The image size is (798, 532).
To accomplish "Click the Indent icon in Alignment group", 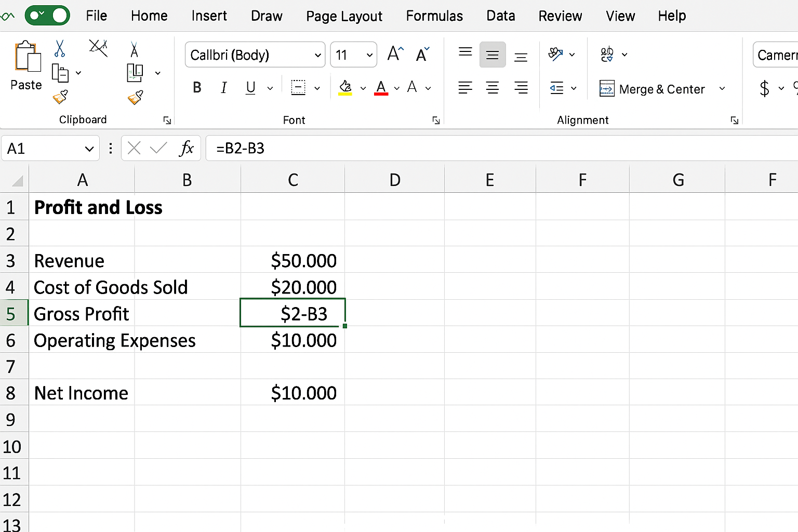I will point(556,88).
